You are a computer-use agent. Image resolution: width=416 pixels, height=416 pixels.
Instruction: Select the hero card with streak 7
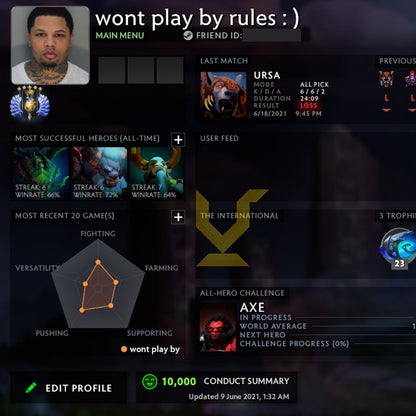pos(156,173)
